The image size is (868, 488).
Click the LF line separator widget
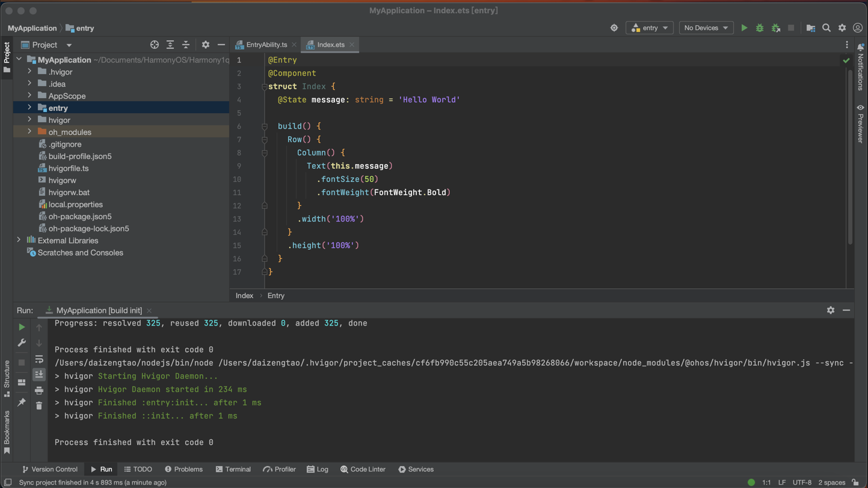pyautogui.click(x=782, y=482)
